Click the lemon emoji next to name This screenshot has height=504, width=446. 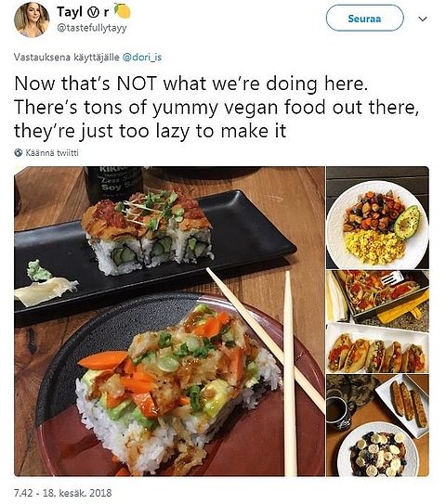123,11
